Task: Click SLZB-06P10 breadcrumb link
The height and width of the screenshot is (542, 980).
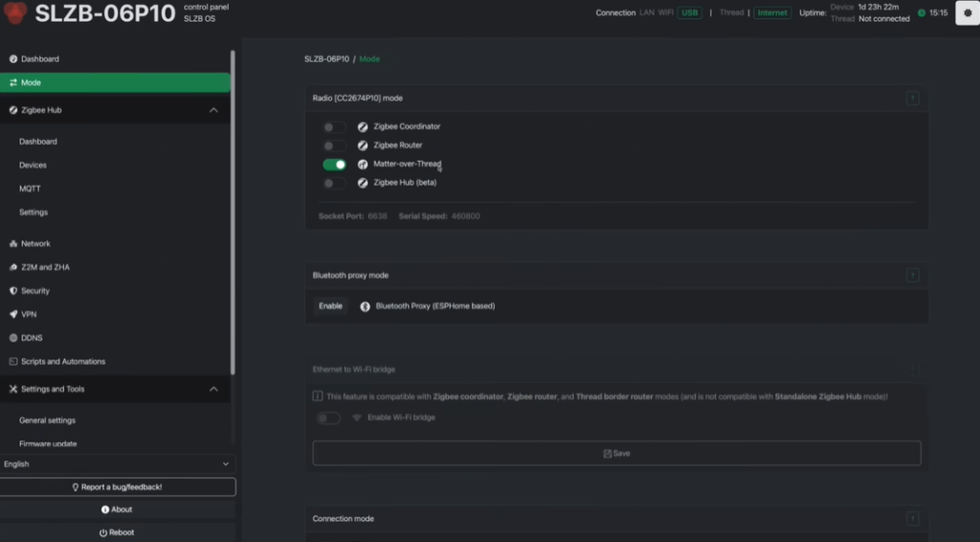Action: tap(327, 58)
